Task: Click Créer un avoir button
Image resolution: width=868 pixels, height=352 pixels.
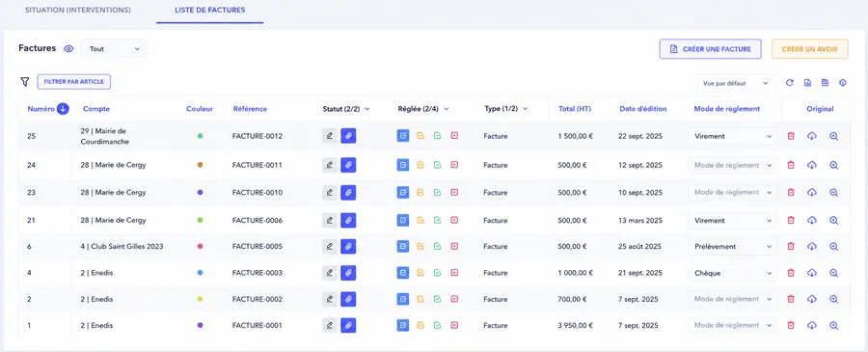Action: pos(810,49)
